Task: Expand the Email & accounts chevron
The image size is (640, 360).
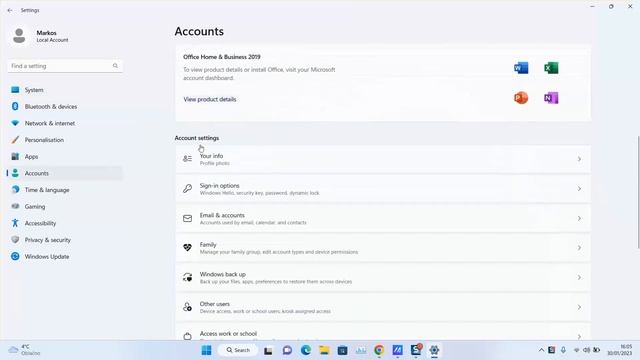Action: (579, 218)
